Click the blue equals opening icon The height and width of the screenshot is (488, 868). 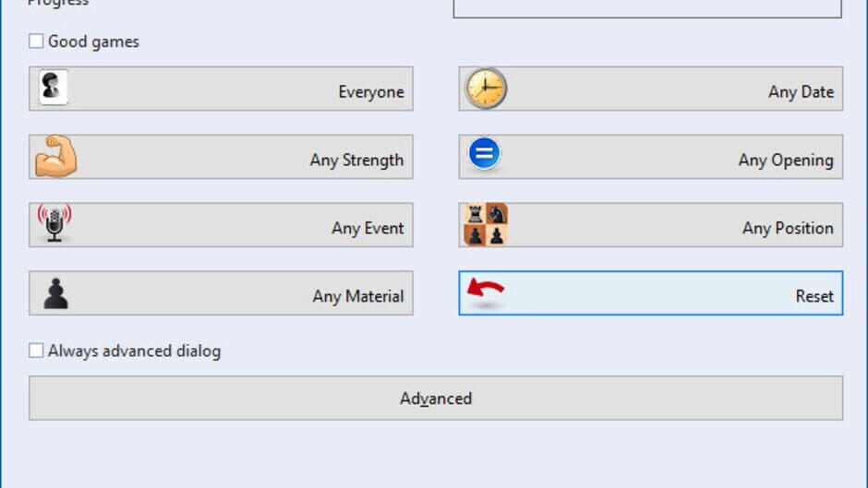tap(484, 153)
